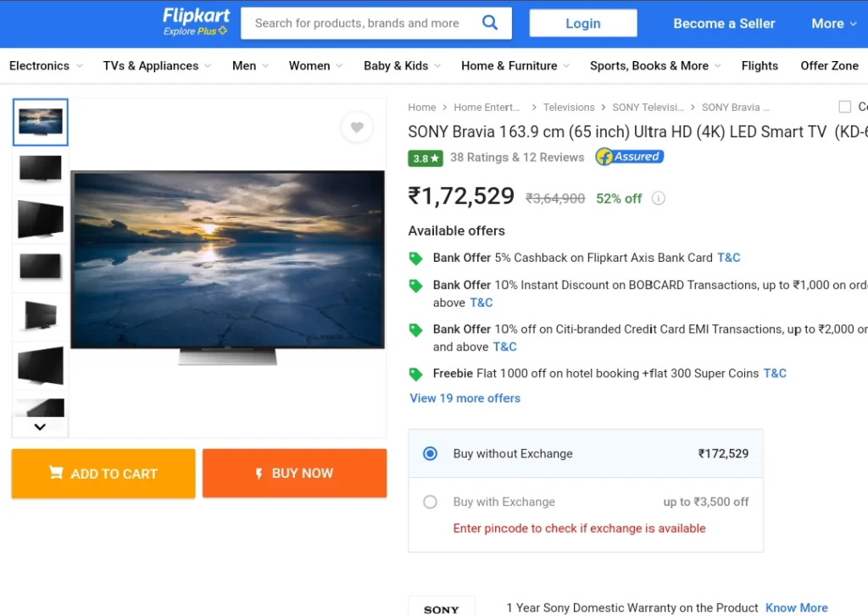The height and width of the screenshot is (616, 868).
Task: Open the Flights menu item
Action: [x=759, y=66]
